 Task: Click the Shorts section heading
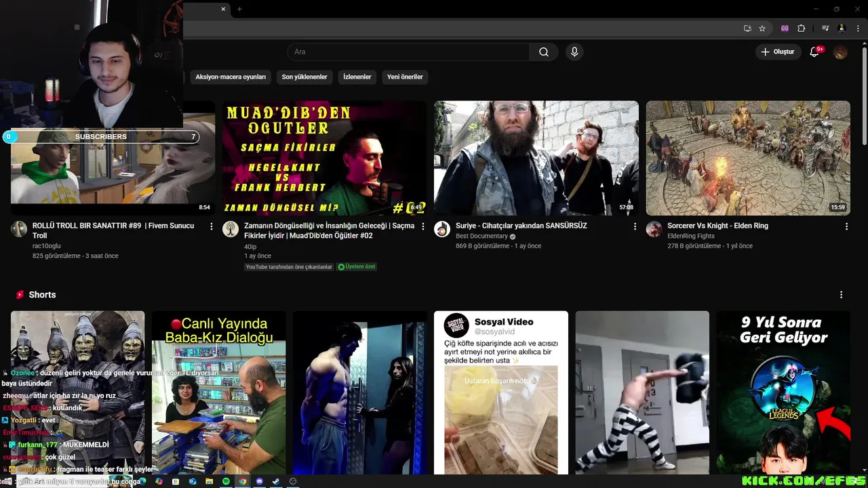click(42, 295)
